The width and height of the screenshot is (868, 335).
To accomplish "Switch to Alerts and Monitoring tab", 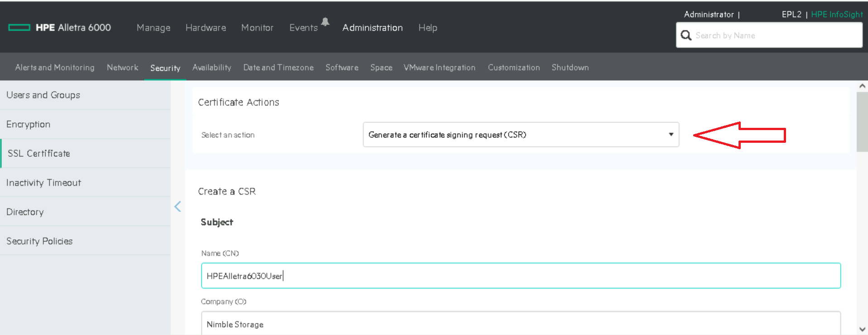I will point(55,67).
